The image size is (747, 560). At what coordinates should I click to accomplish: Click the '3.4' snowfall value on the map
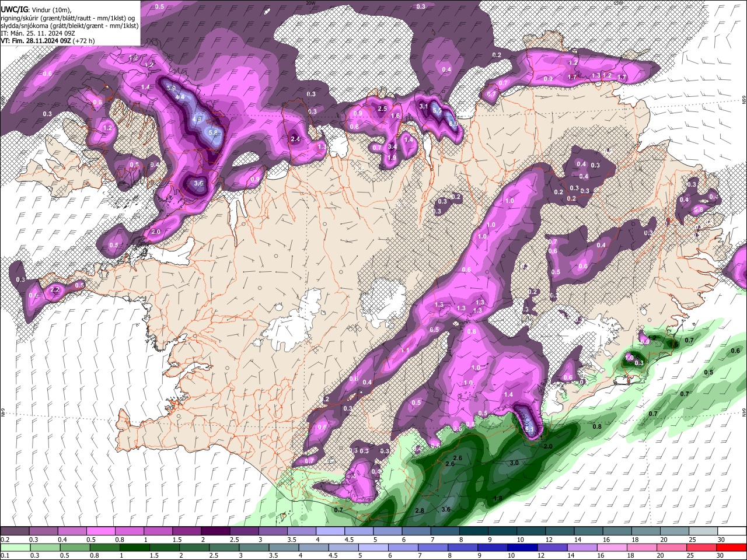pyautogui.click(x=392, y=146)
